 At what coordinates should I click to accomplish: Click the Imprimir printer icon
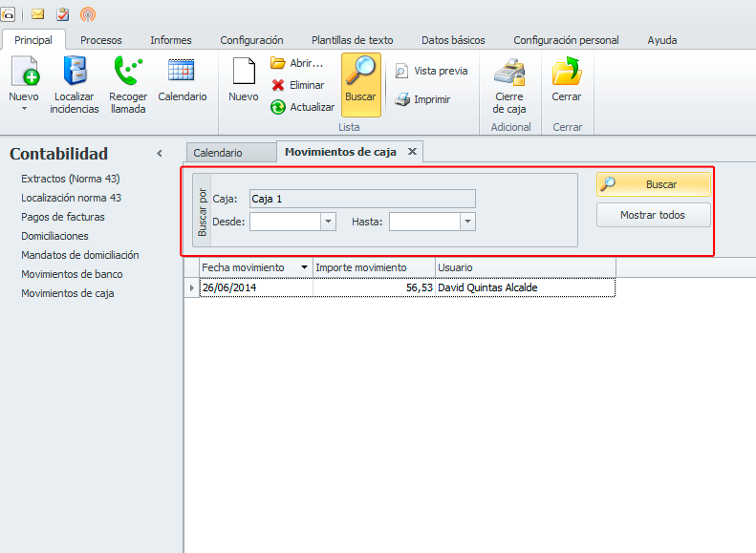(403, 99)
